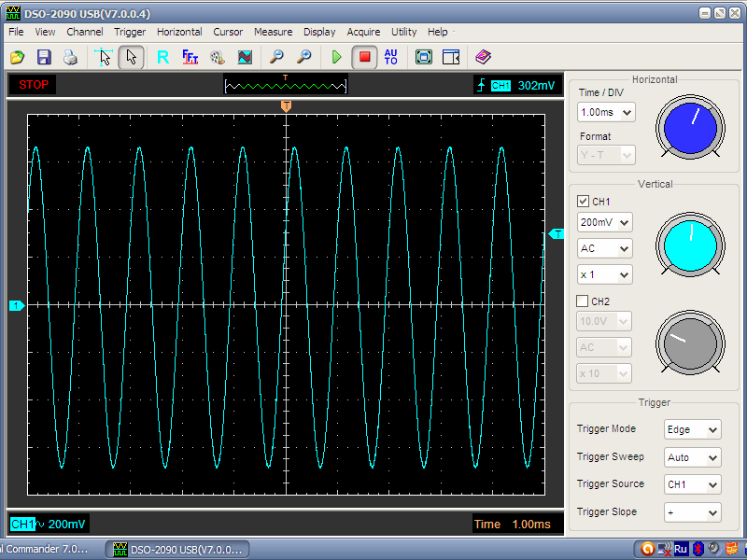
Task: Enable the CH2 channel checkbox
Action: coord(584,301)
